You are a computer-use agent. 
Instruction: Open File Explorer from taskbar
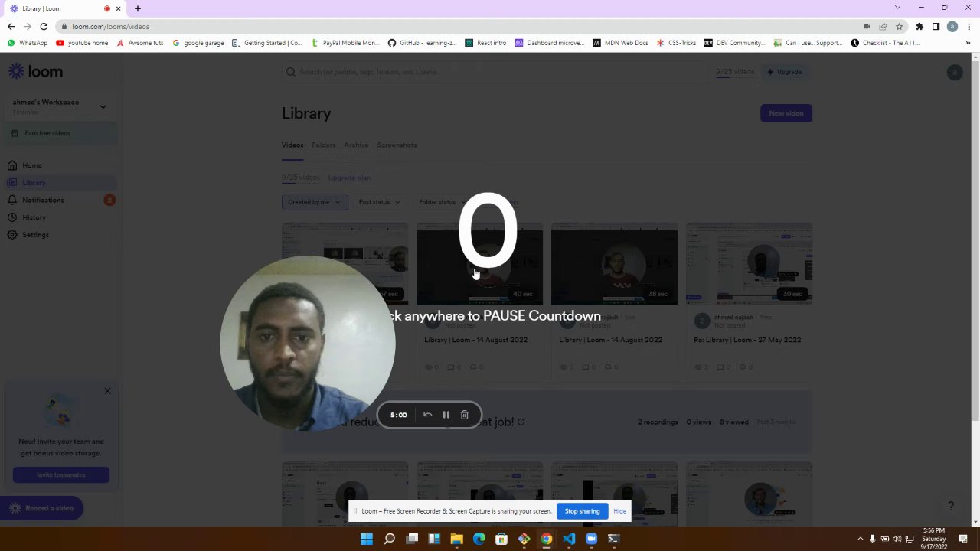coord(456,539)
